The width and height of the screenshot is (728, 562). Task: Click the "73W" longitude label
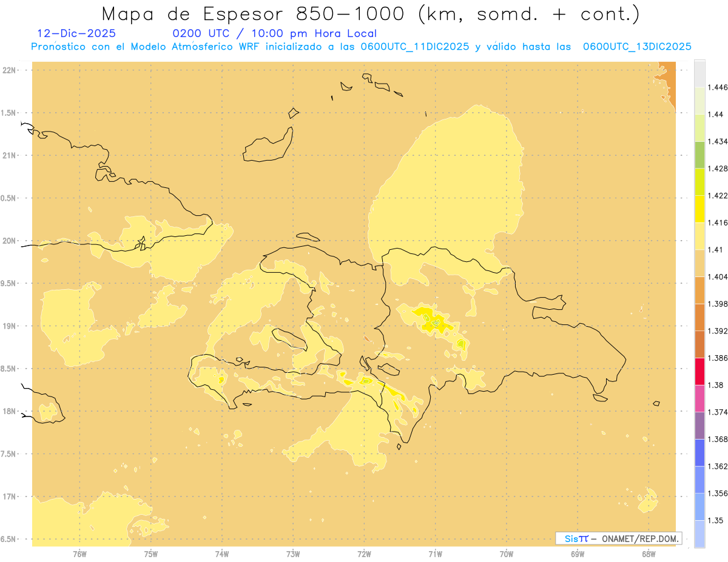point(293,554)
